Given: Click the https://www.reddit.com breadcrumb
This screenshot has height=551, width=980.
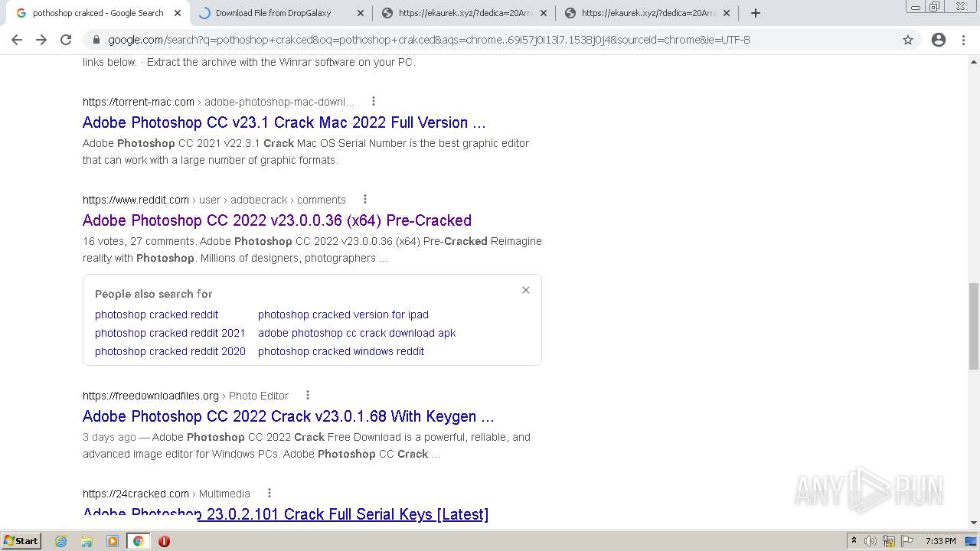Looking at the screenshot, I should 136,200.
